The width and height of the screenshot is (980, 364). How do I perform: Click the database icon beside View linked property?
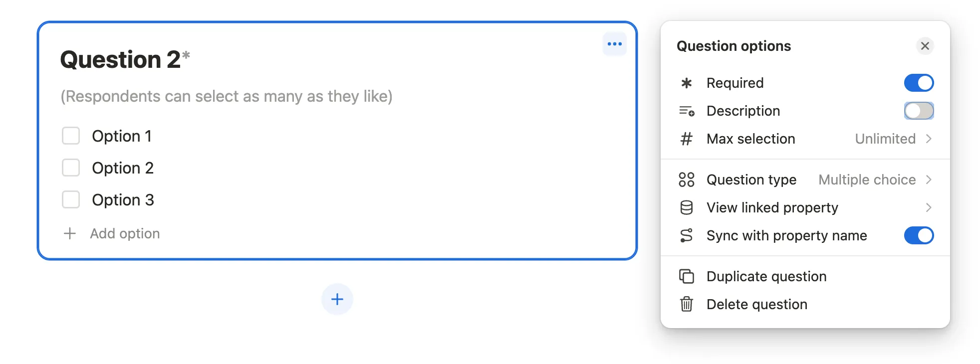tap(687, 207)
